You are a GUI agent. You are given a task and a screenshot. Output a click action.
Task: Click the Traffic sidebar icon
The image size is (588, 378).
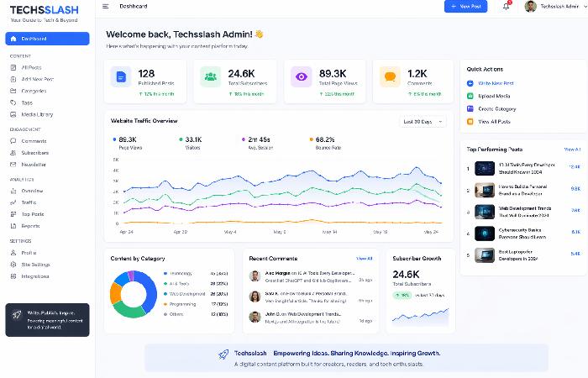click(x=13, y=202)
